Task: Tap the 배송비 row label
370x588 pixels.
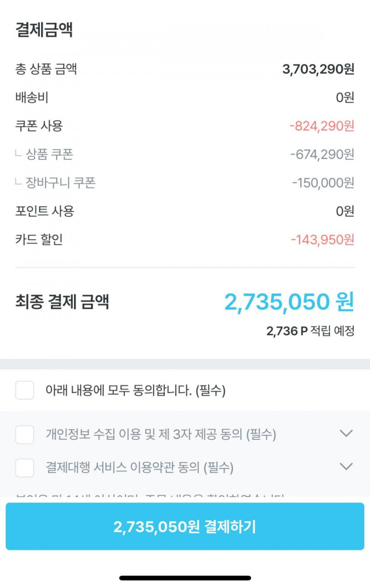Action: pyautogui.click(x=31, y=98)
